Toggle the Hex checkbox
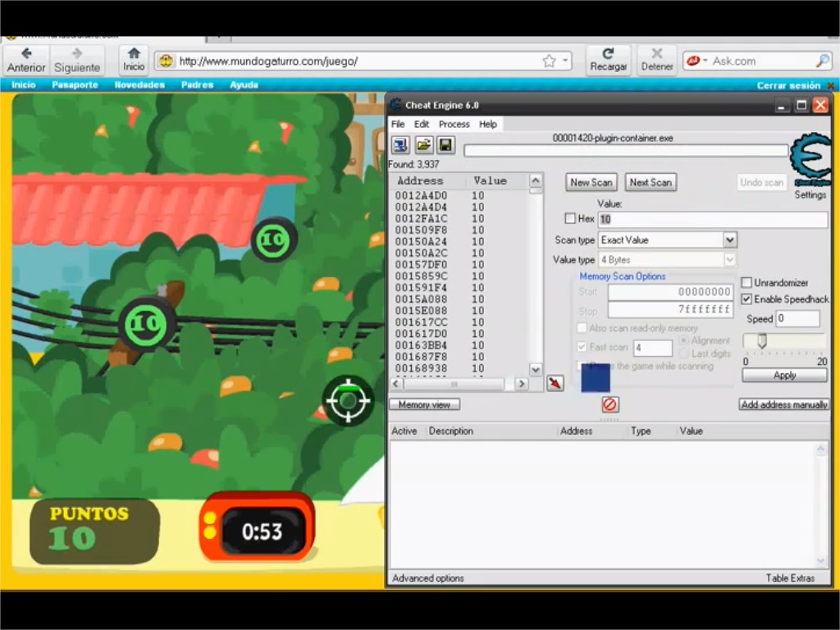This screenshot has height=630, width=840. point(570,218)
